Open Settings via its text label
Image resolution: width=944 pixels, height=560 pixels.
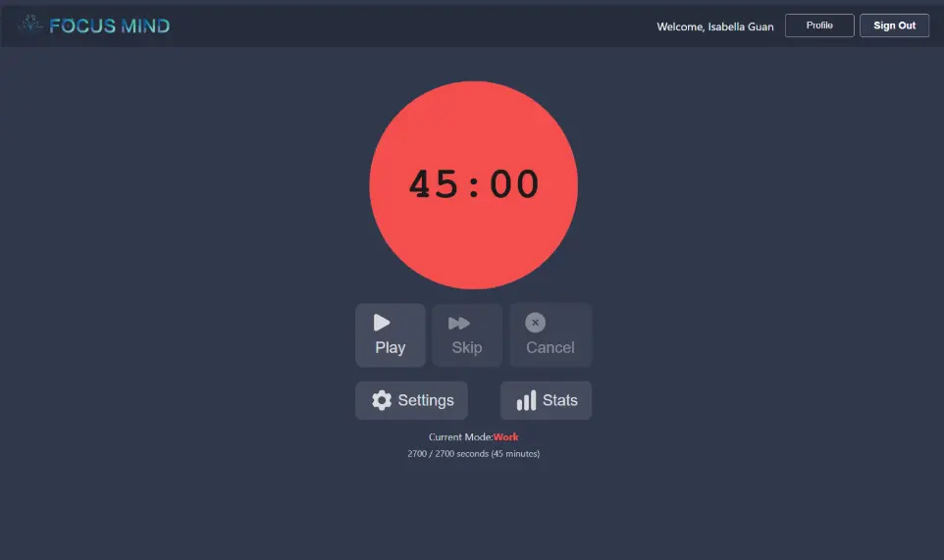click(x=426, y=400)
